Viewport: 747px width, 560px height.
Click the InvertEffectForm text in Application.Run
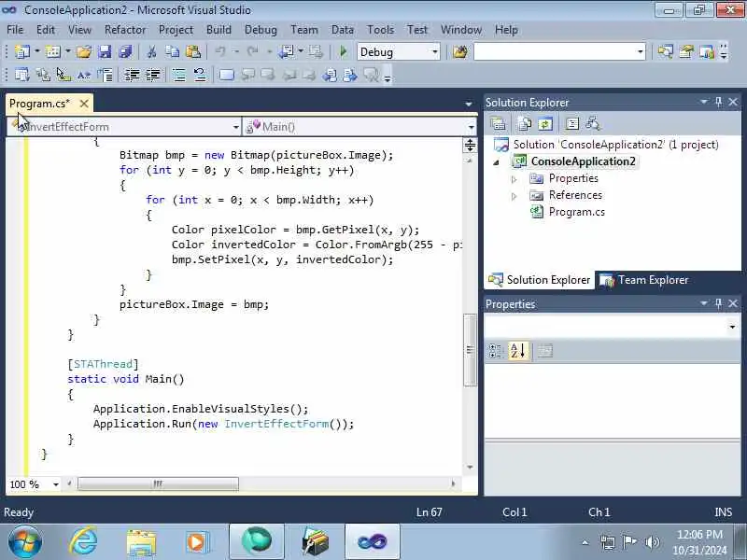tap(276, 424)
